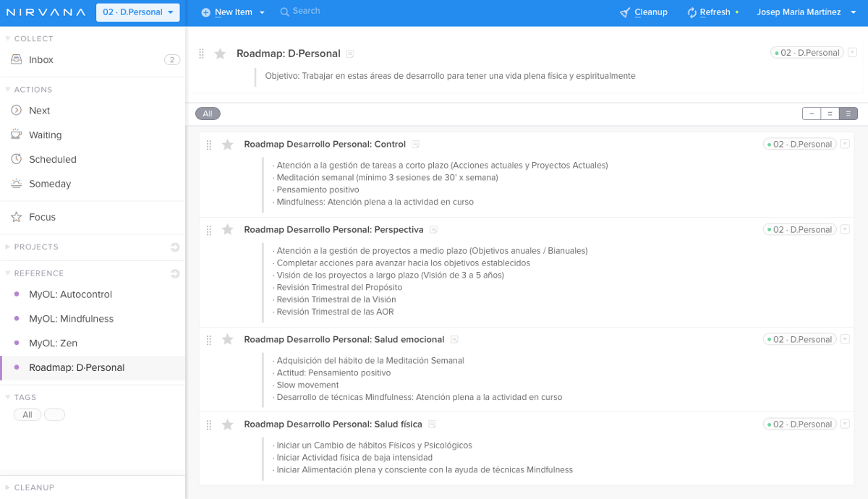Open the Focus star list
This screenshot has height=499, width=868.
(17, 217)
